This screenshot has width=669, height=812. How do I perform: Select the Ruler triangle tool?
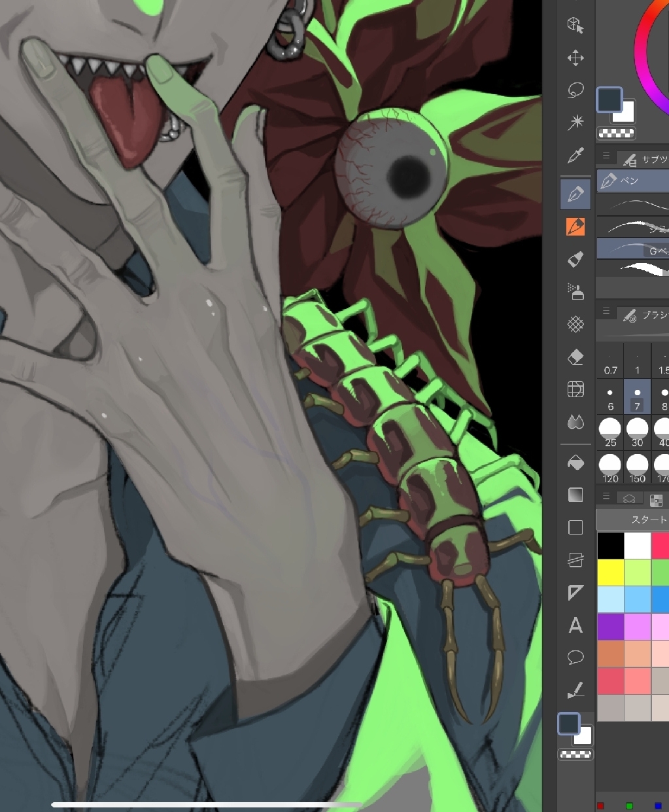(x=575, y=593)
